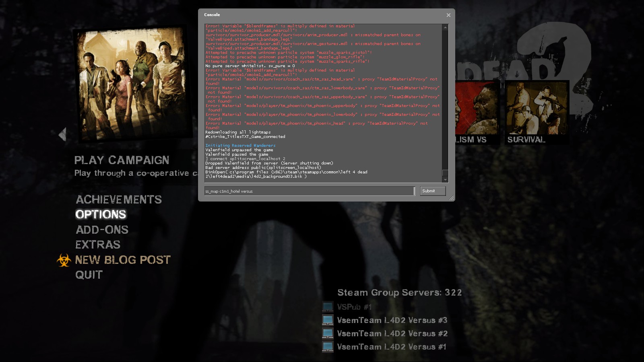Join server VSPub #1
The width and height of the screenshot is (644, 362).
click(354, 307)
